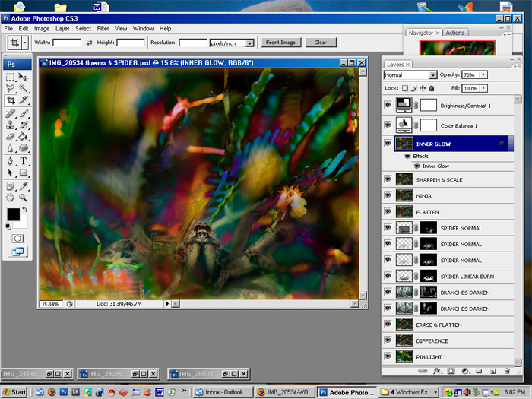Pick the Type tool
This screenshot has width=532, height=399.
pyautogui.click(x=23, y=161)
